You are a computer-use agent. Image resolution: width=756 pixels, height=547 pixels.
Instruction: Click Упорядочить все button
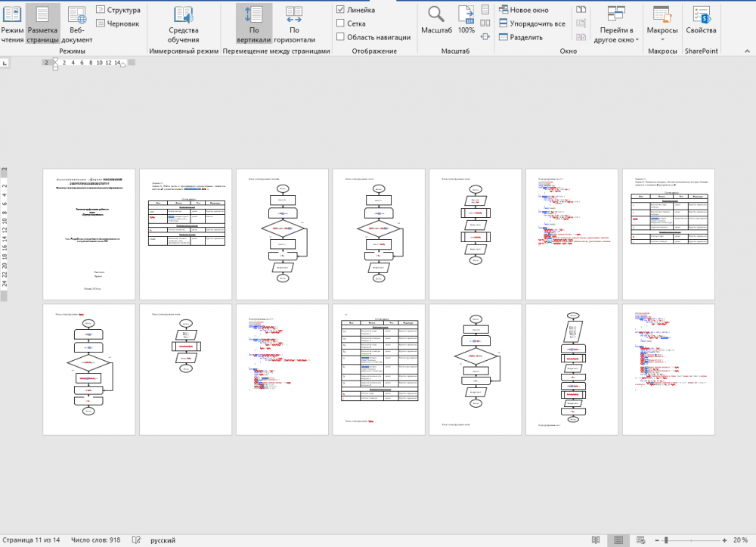pyautogui.click(x=532, y=23)
